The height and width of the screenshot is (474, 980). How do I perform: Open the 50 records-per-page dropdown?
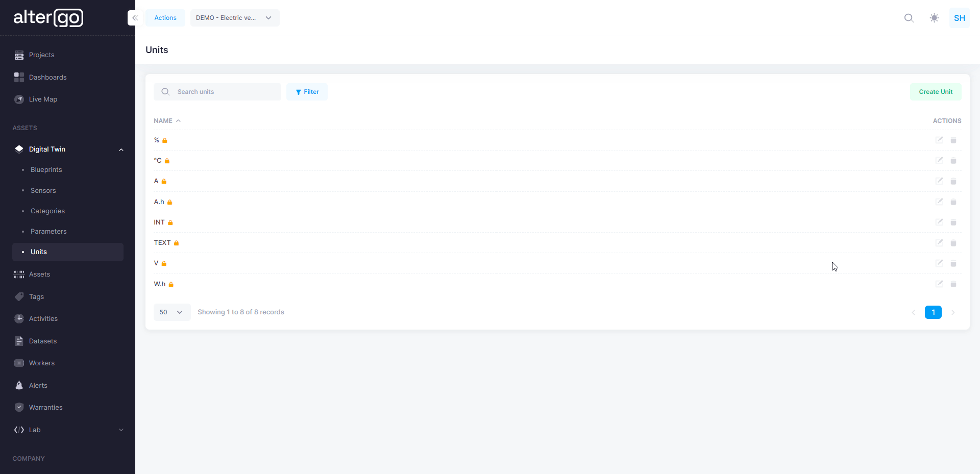[x=171, y=312]
